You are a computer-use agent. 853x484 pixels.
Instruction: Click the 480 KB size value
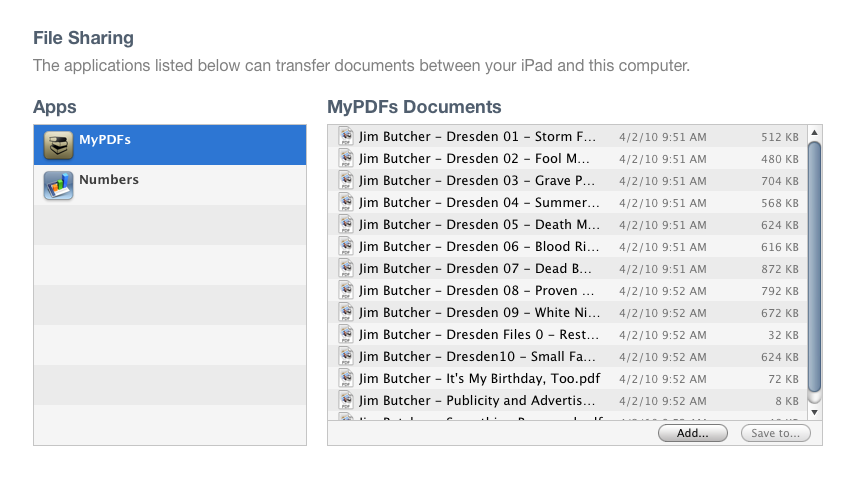pyautogui.click(x=780, y=159)
